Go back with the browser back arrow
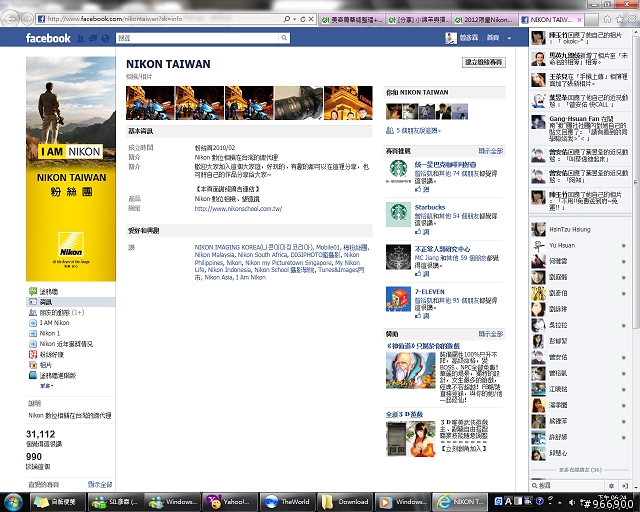This screenshot has width=640, height=512. pos(11,18)
